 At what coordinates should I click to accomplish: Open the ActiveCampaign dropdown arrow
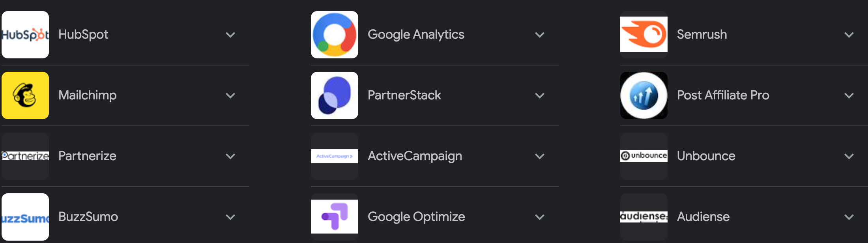(540, 156)
